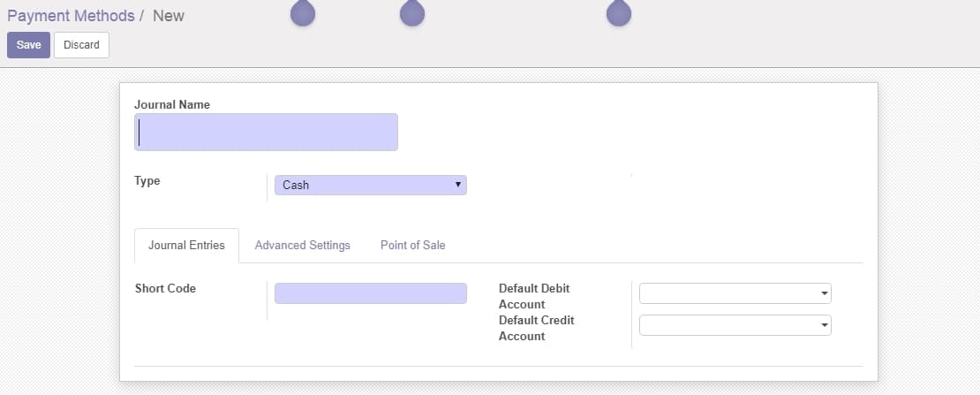This screenshot has height=395, width=980.
Task: Select the Point of Sale tab
Action: pos(413,246)
